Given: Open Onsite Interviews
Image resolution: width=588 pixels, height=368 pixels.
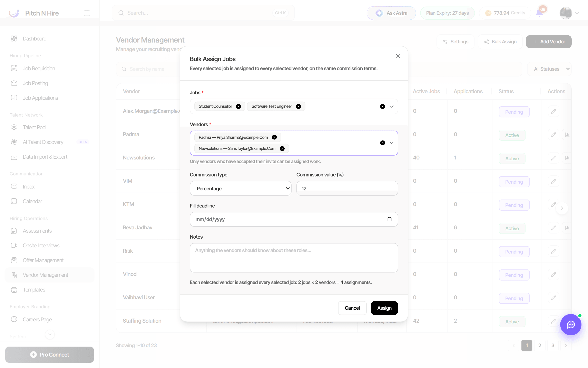Looking at the screenshot, I should coord(50,246).
